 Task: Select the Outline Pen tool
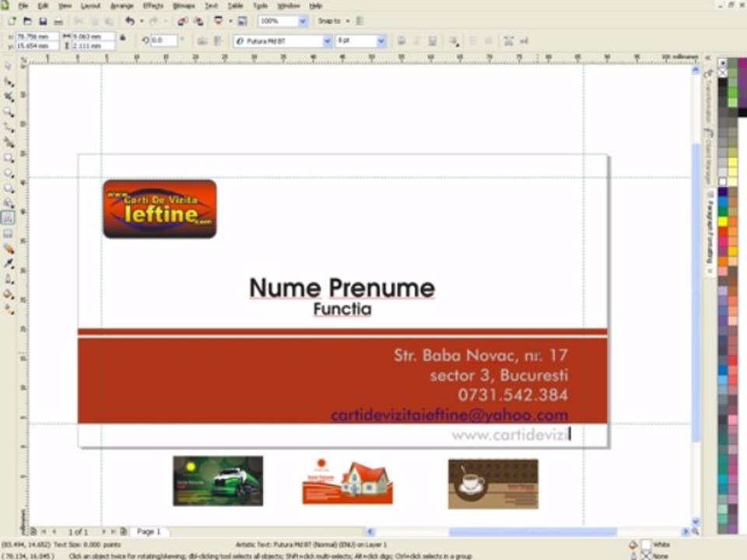[x=8, y=279]
